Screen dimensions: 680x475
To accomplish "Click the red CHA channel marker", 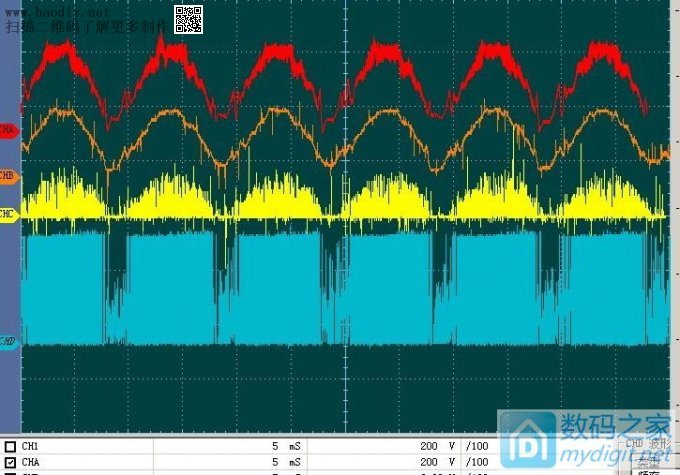I will pyautogui.click(x=8, y=130).
